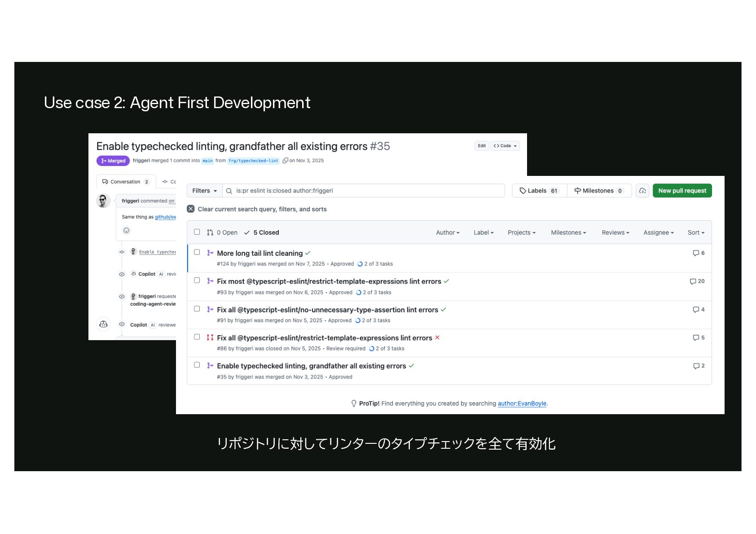This screenshot has height=534, width=756.
Task: Open Enable typechecked linting PR from the list
Action: [312, 366]
